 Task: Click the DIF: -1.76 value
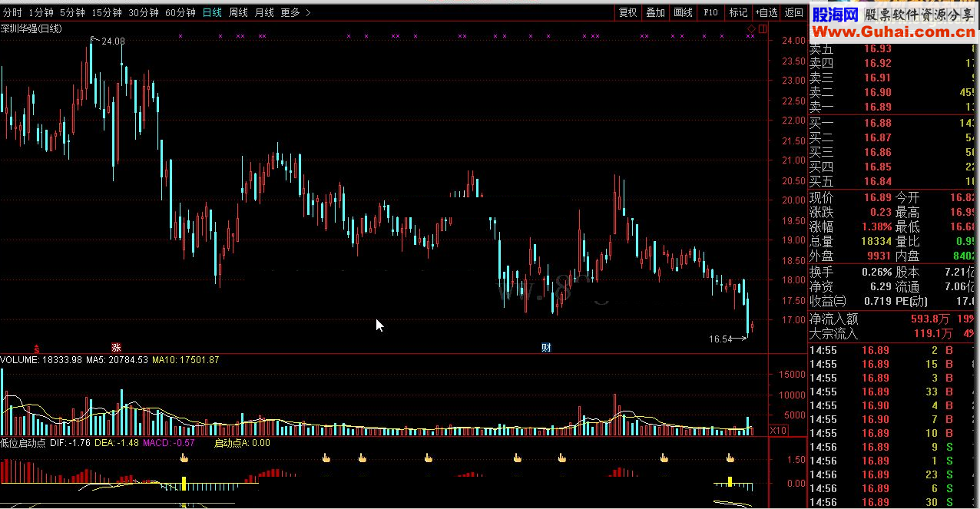pos(70,442)
